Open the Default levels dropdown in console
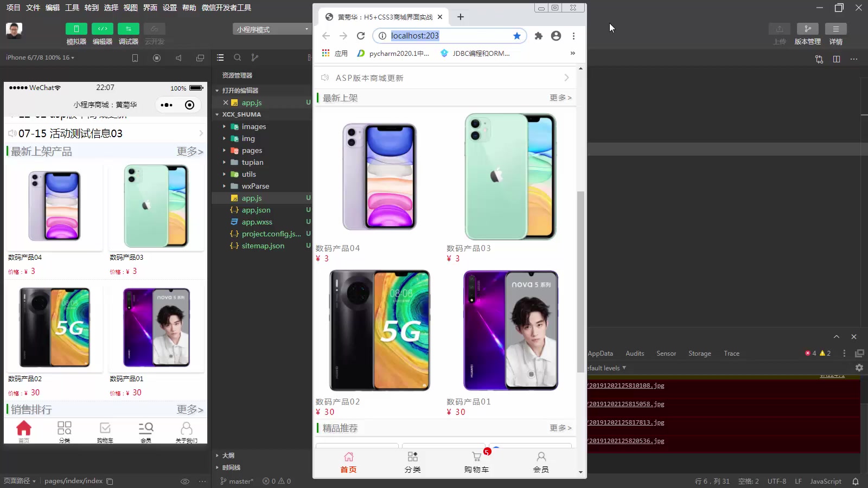The image size is (868, 488). point(607,368)
